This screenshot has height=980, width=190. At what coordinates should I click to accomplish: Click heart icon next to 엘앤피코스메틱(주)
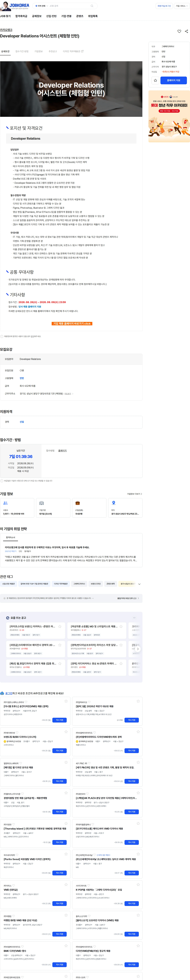[x=21, y=763]
